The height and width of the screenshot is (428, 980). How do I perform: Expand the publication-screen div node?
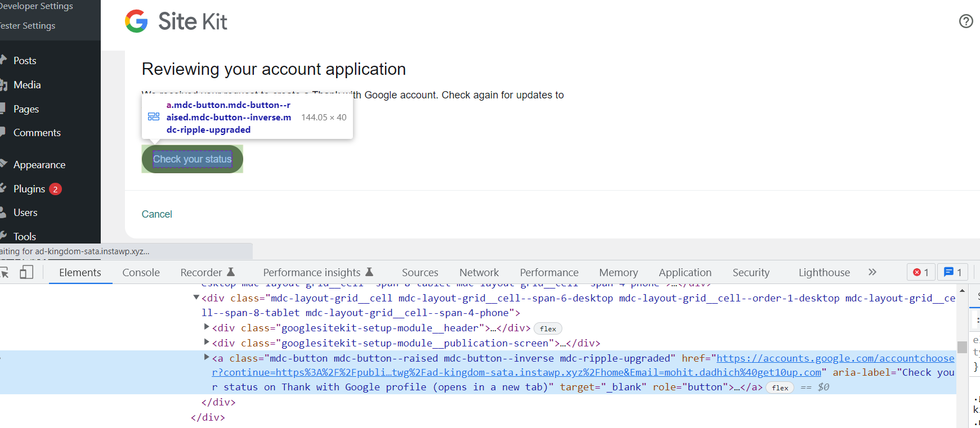click(x=207, y=342)
